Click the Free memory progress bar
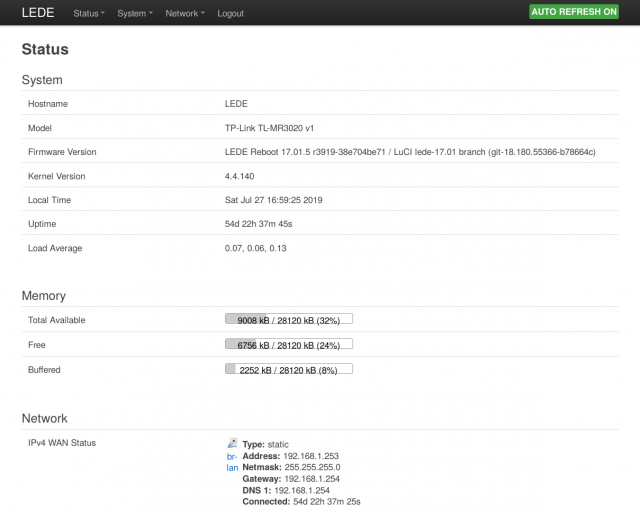The height and width of the screenshot is (522, 640). pos(289,344)
